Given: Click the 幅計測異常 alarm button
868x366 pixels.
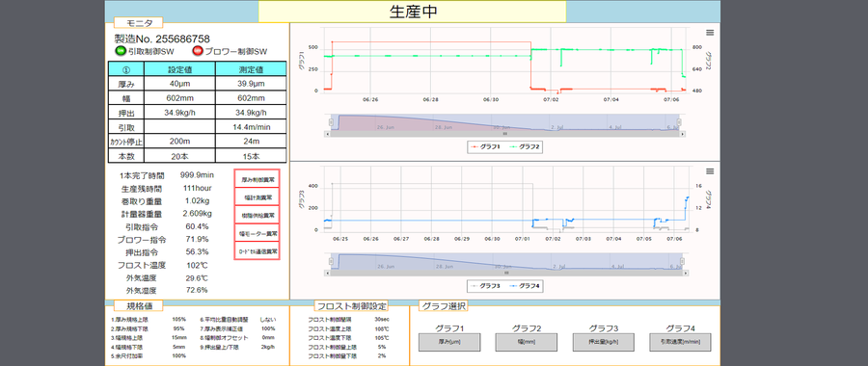Looking at the screenshot, I should tap(257, 196).
